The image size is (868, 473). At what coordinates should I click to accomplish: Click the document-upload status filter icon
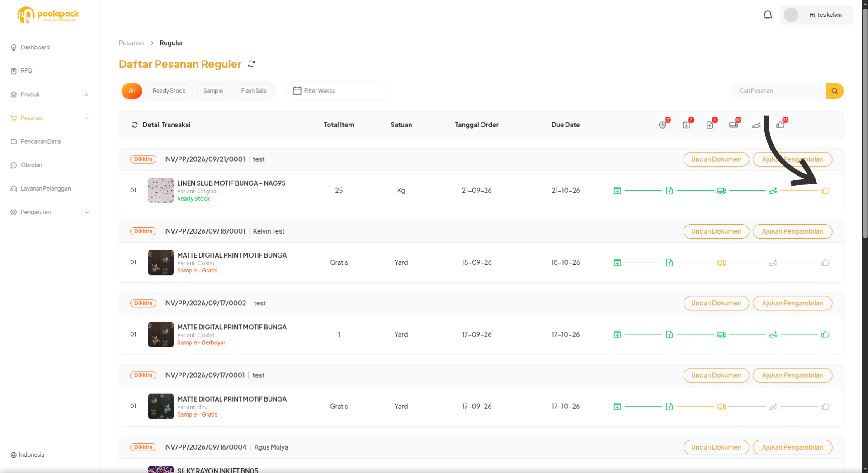click(x=710, y=125)
